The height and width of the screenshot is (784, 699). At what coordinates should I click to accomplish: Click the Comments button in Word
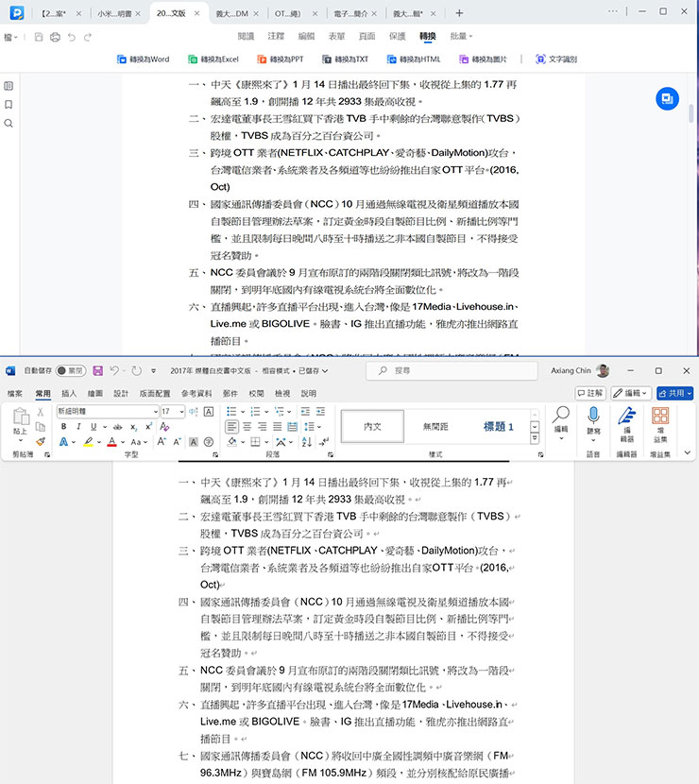[590, 394]
